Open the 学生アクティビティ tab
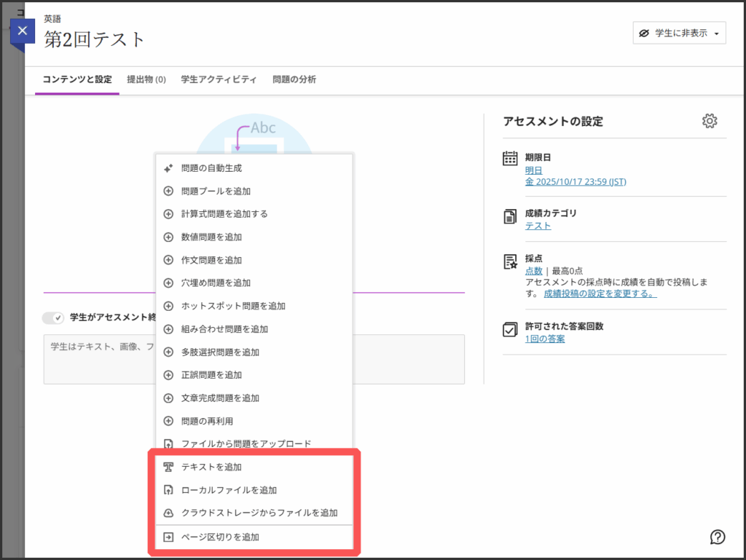This screenshot has height=560, width=746. click(219, 79)
